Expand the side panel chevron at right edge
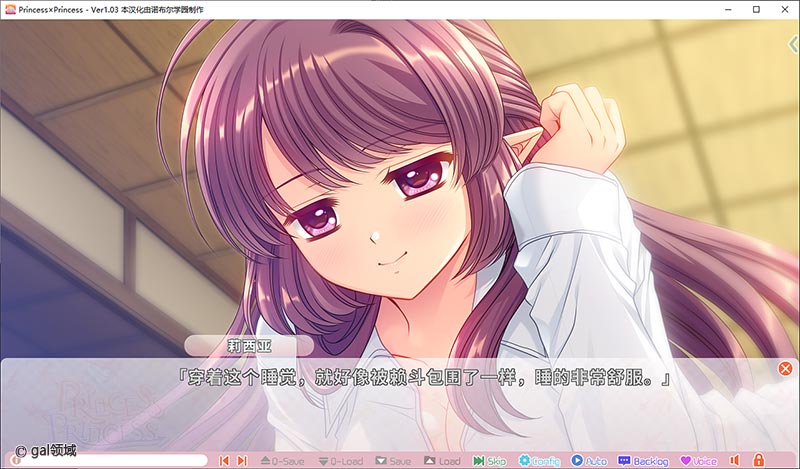The width and height of the screenshot is (800, 469). point(793,44)
